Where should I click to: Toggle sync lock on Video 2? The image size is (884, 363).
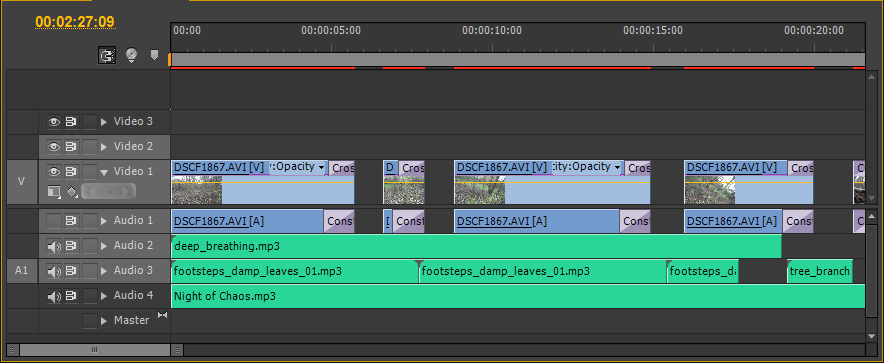click(x=71, y=147)
